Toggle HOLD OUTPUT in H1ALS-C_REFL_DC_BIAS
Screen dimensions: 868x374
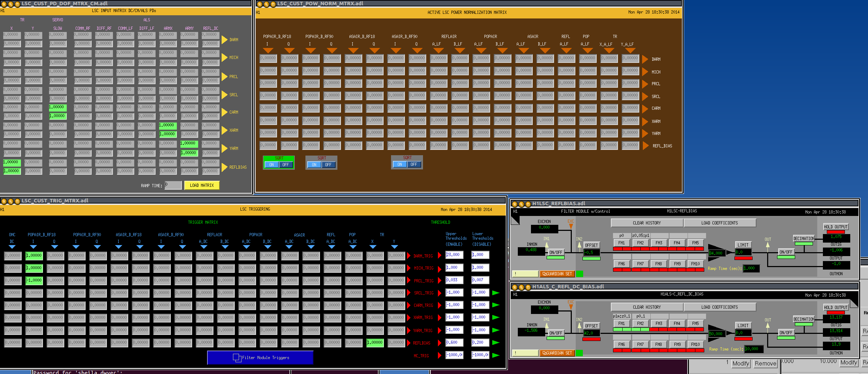pyautogui.click(x=836, y=308)
